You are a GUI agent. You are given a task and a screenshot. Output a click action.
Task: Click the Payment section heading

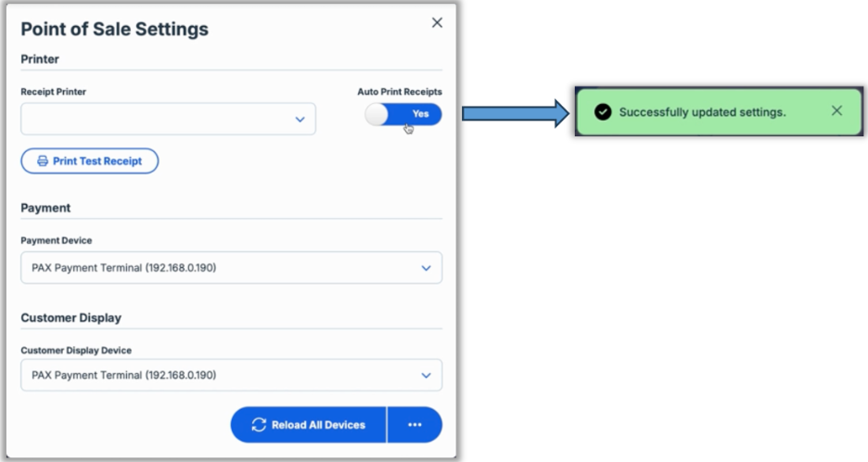pyautogui.click(x=45, y=208)
